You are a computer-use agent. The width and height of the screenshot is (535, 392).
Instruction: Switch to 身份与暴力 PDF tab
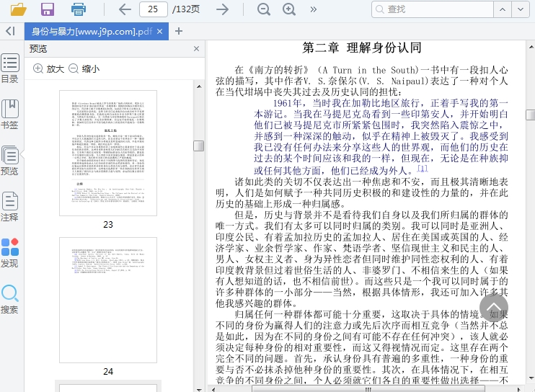(91, 32)
